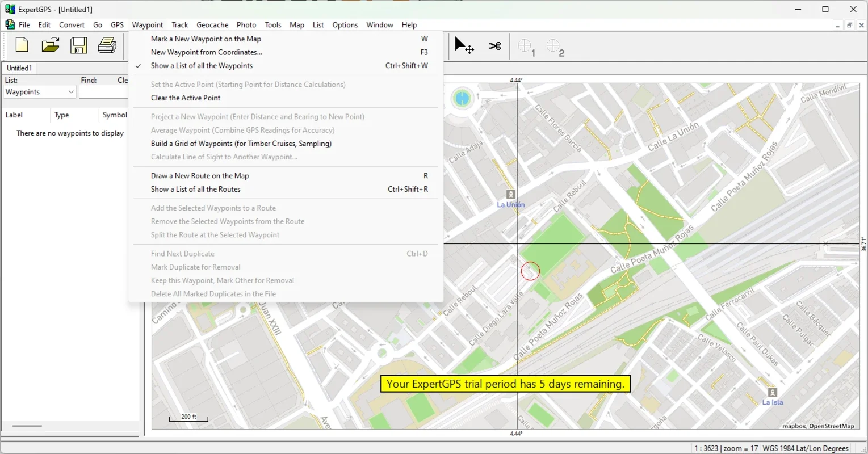The height and width of the screenshot is (454, 868).
Task: Choose Mark a New Waypoint on the Map
Action: click(286, 39)
